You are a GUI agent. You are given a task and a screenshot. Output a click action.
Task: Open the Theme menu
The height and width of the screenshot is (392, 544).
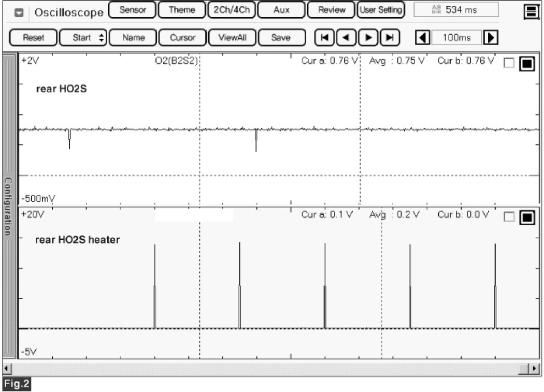(181, 10)
